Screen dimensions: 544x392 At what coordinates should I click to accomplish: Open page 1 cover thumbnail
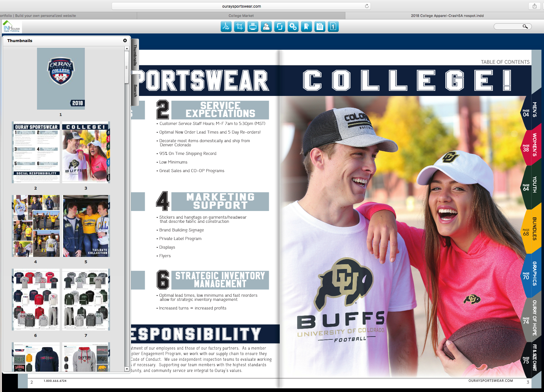tap(61, 79)
